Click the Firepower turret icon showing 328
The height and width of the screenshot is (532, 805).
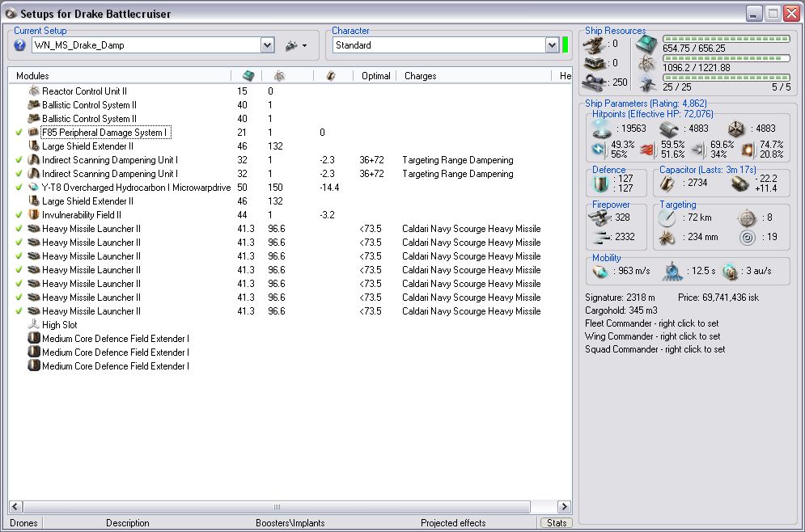599,217
